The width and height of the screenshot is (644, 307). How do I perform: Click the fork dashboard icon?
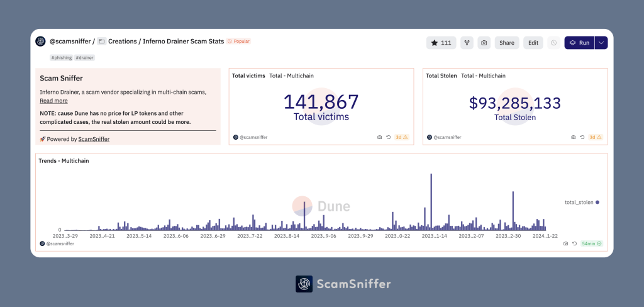tap(467, 43)
